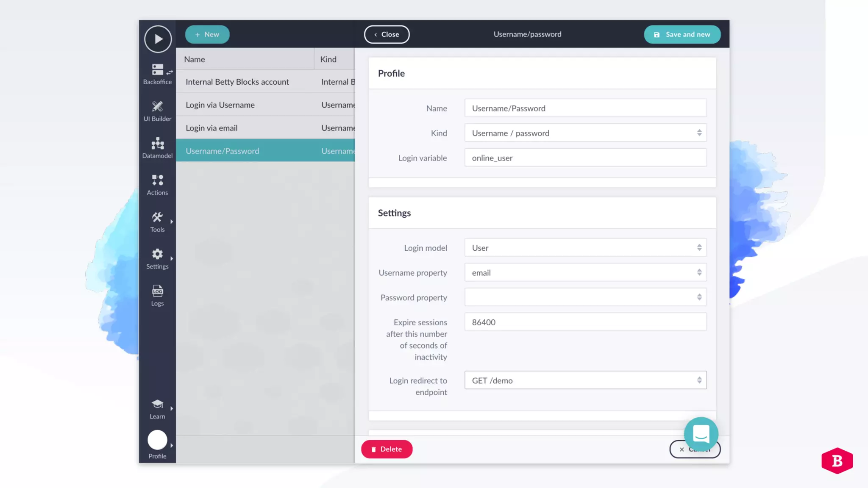
Task: Open the Login model dropdown
Action: coord(585,248)
